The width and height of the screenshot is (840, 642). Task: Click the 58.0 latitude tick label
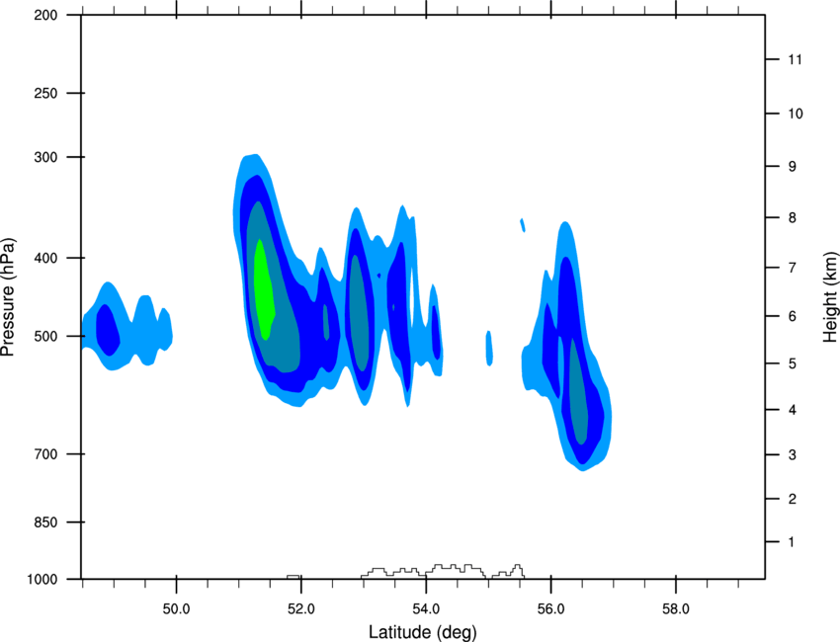point(676,609)
